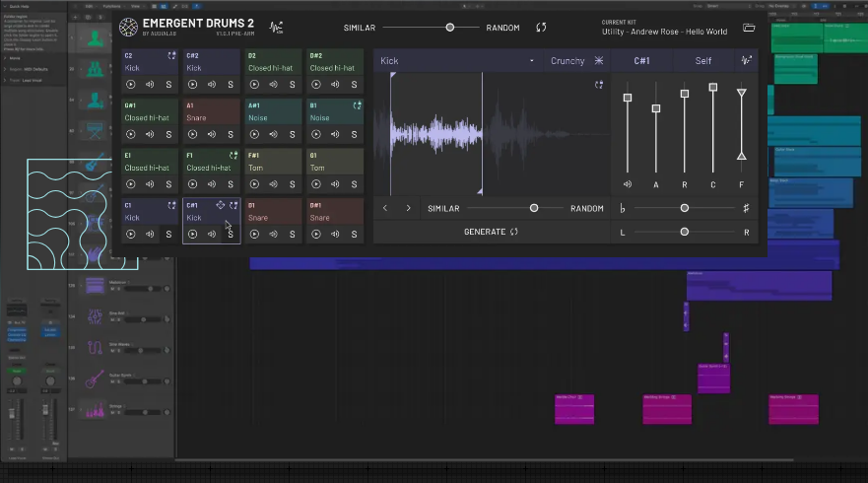Adjust the C fader

point(713,87)
